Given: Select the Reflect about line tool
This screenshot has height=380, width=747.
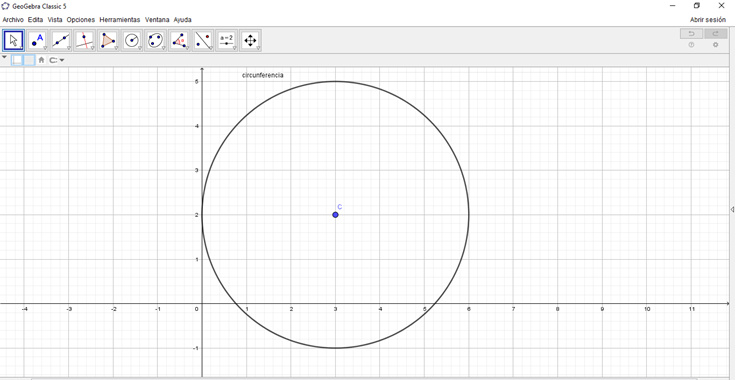Looking at the screenshot, I should point(203,40).
